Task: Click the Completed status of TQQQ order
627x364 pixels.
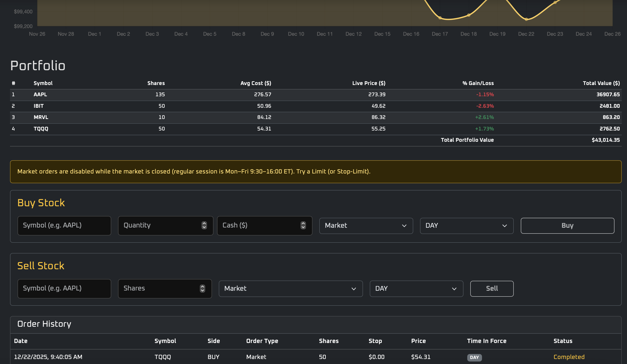Action: (x=569, y=357)
